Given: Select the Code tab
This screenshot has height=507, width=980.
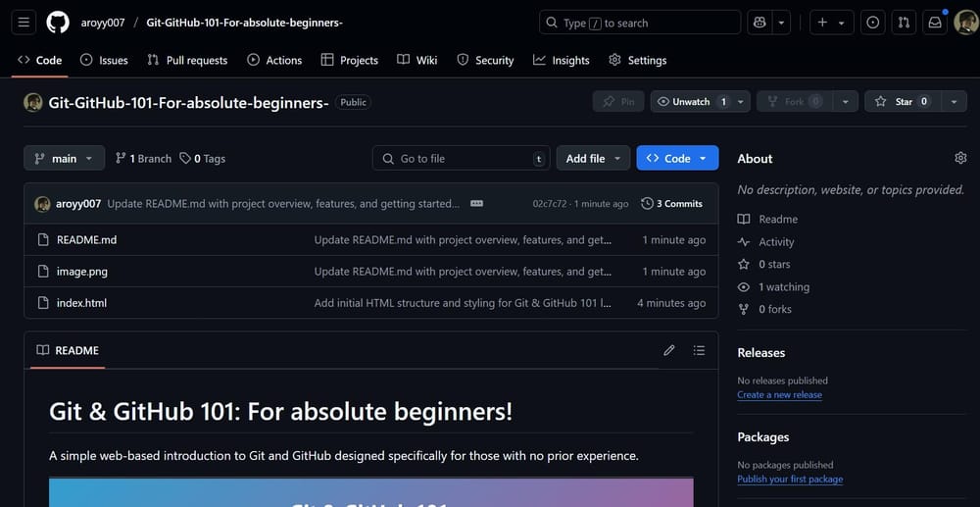Looking at the screenshot, I should tap(39, 60).
